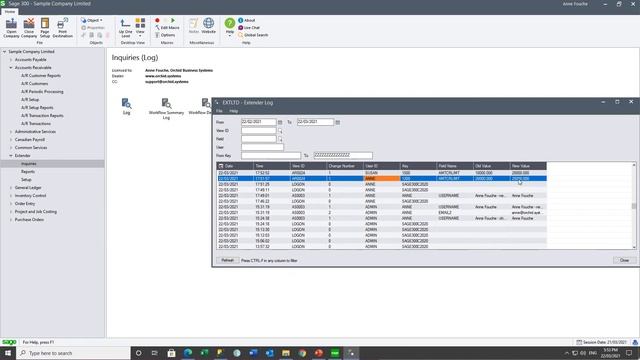Open the To date calendar picker
Image resolution: width=640 pixels, height=360 pixels.
tap(338, 122)
